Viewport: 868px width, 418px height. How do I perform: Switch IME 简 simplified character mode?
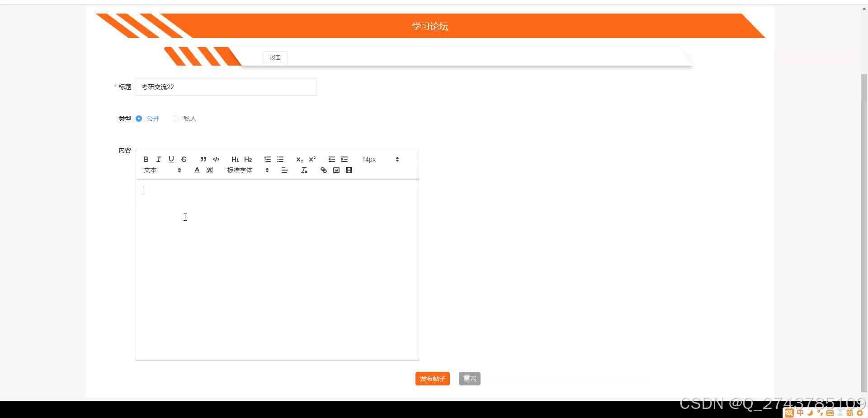pyautogui.click(x=850, y=413)
